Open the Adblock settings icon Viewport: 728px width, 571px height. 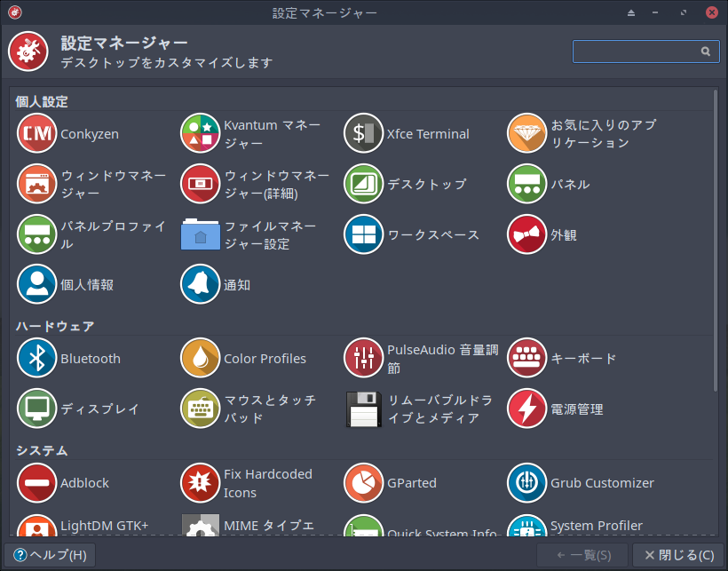pos(36,483)
